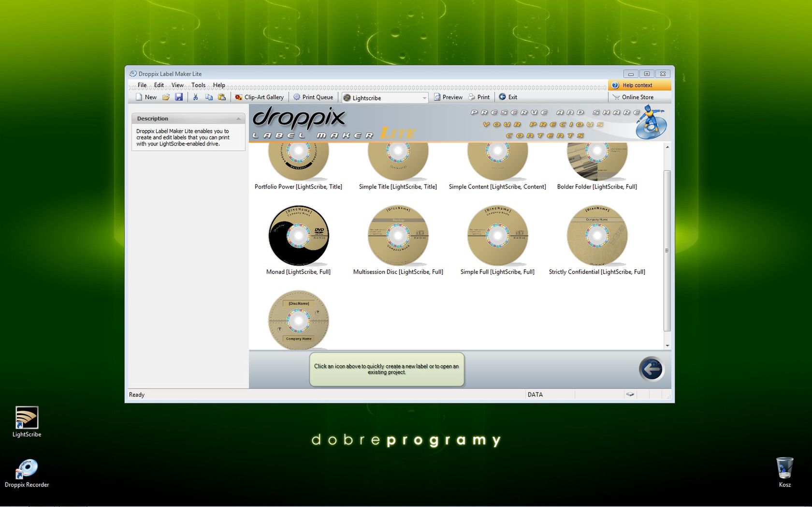Screen dimensions: 812x507
Task: Copy using the copy toolbar icon
Action: coord(209,97)
